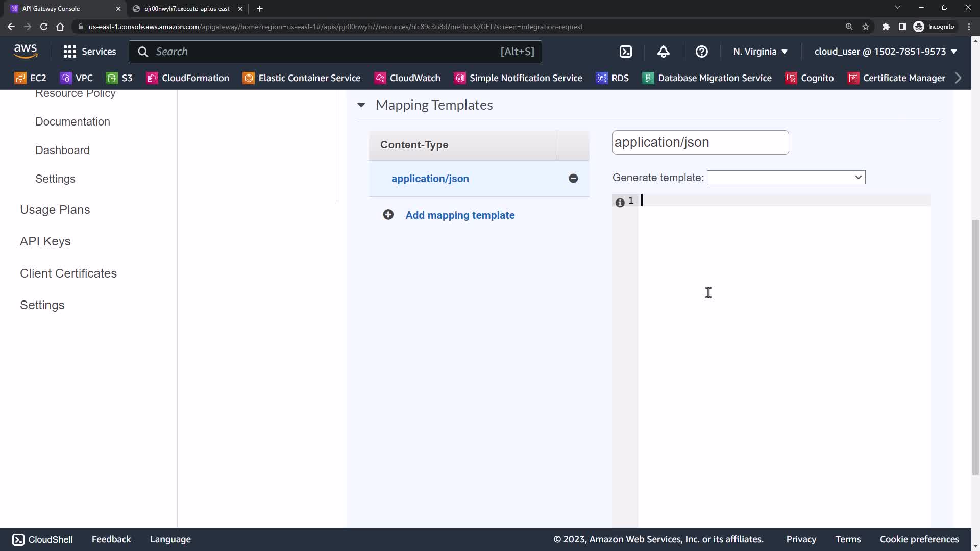980x551 pixels.
Task: Open the N. Virginia region selector
Action: [x=760, y=52]
